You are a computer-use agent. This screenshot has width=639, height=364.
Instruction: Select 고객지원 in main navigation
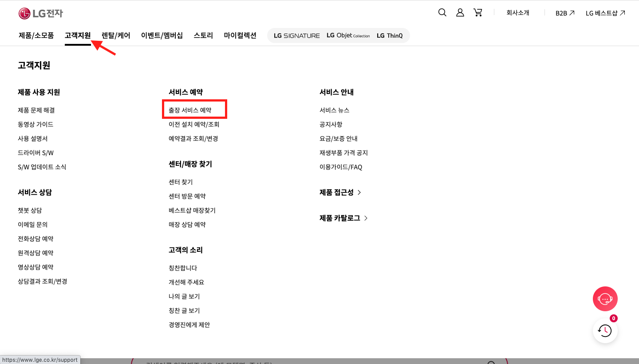(x=78, y=35)
